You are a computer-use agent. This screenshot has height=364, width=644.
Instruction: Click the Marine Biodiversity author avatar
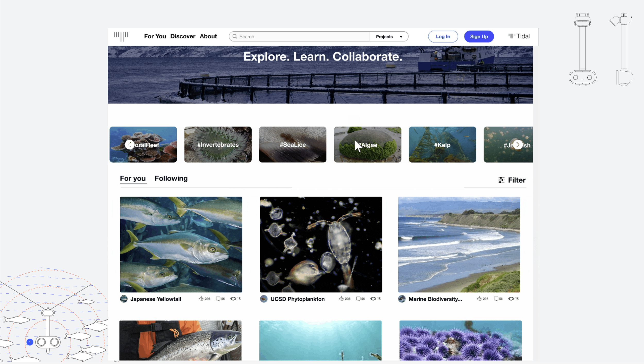pos(402,299)
